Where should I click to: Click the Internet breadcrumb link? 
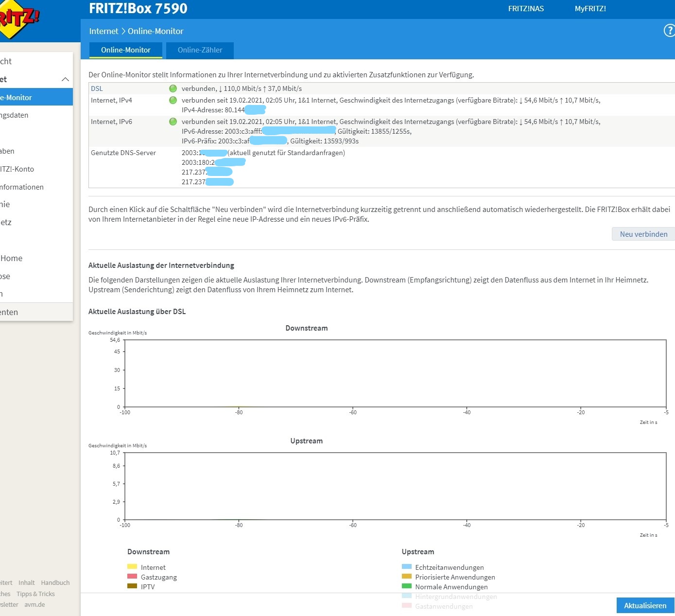(x=104, y=31)
